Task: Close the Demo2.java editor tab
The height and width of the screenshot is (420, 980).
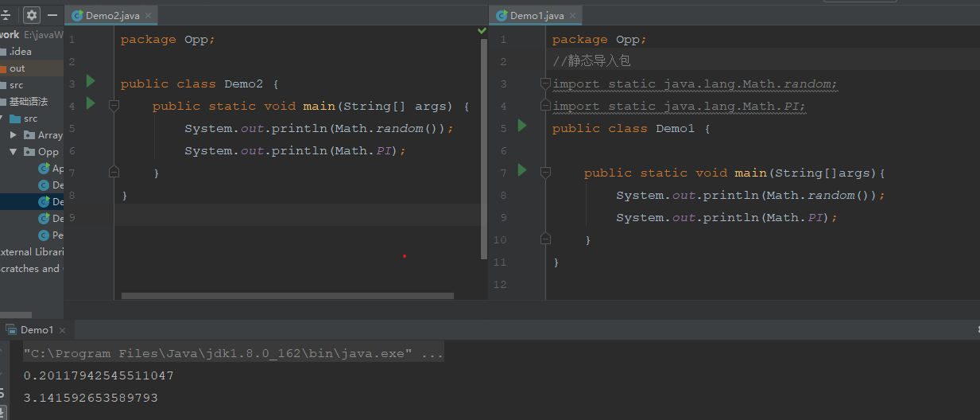Action: pos(149,15)
